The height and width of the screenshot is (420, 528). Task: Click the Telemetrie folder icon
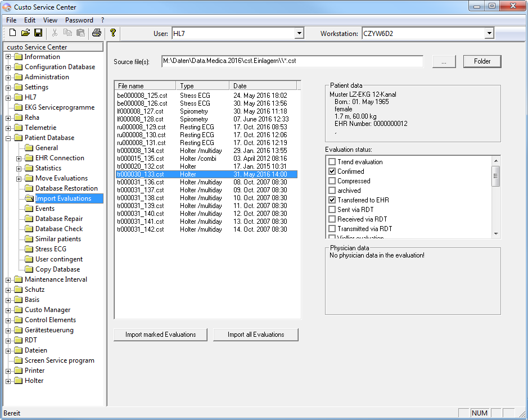tap(19, 127)
